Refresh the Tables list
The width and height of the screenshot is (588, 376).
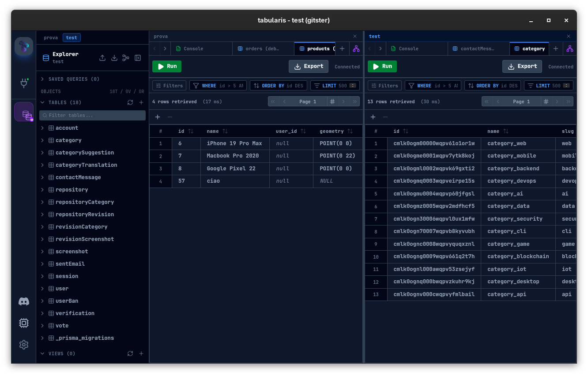130,102
